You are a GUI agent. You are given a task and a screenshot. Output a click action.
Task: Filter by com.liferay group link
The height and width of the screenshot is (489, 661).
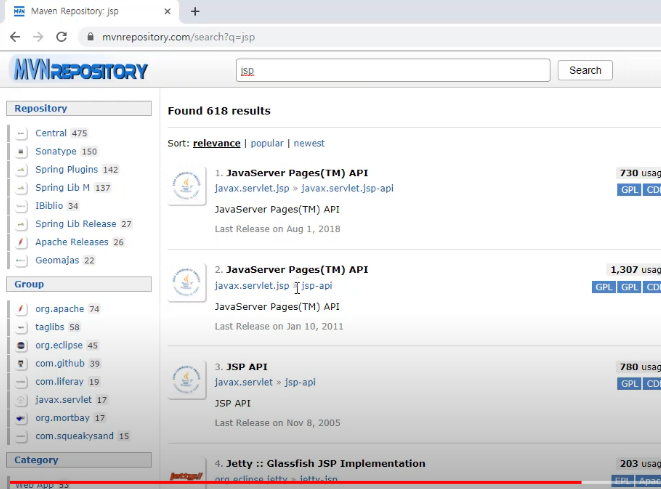pyautogui.click(x=59, y=382)
